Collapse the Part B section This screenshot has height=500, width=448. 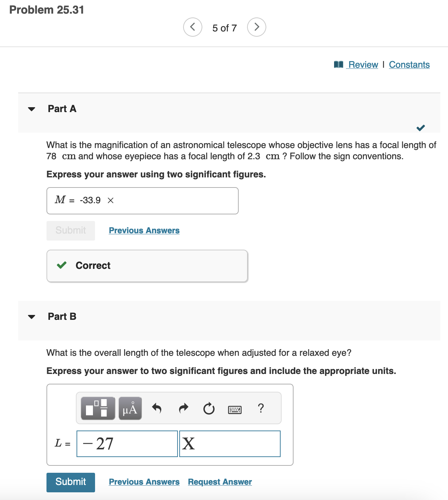point(31,317)
